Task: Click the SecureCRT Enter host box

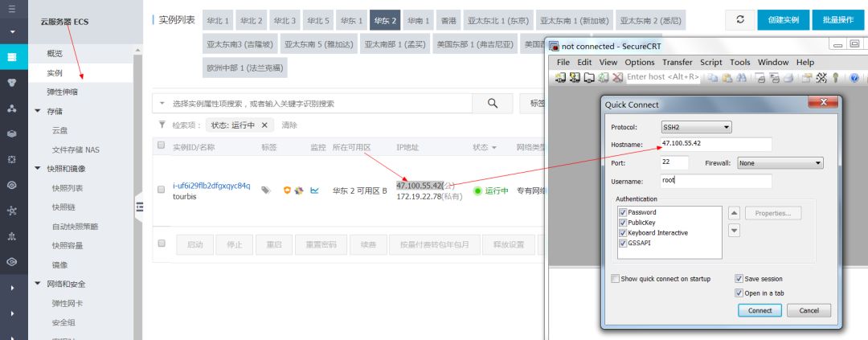Action: [x=662, y=77]
